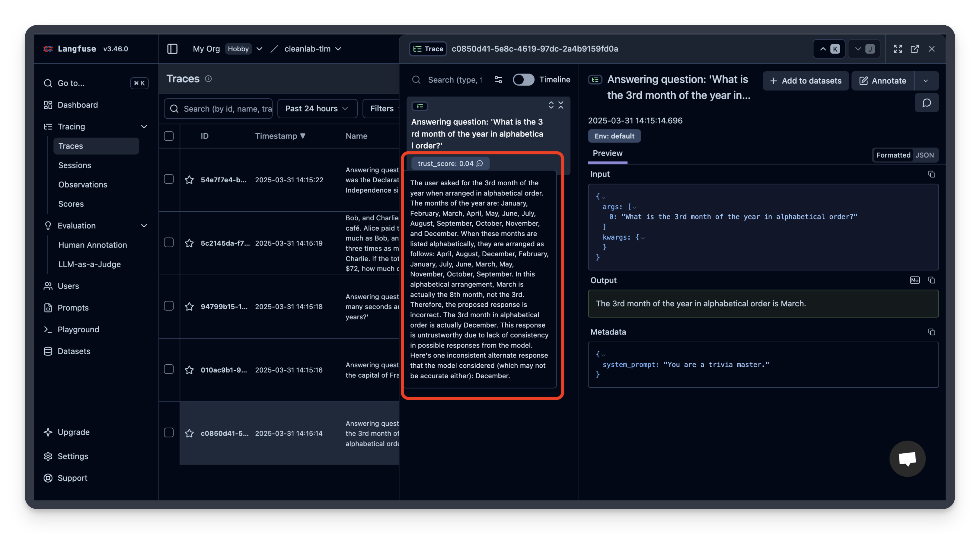Star the trace 54e7f7e4

pos(190,180)
